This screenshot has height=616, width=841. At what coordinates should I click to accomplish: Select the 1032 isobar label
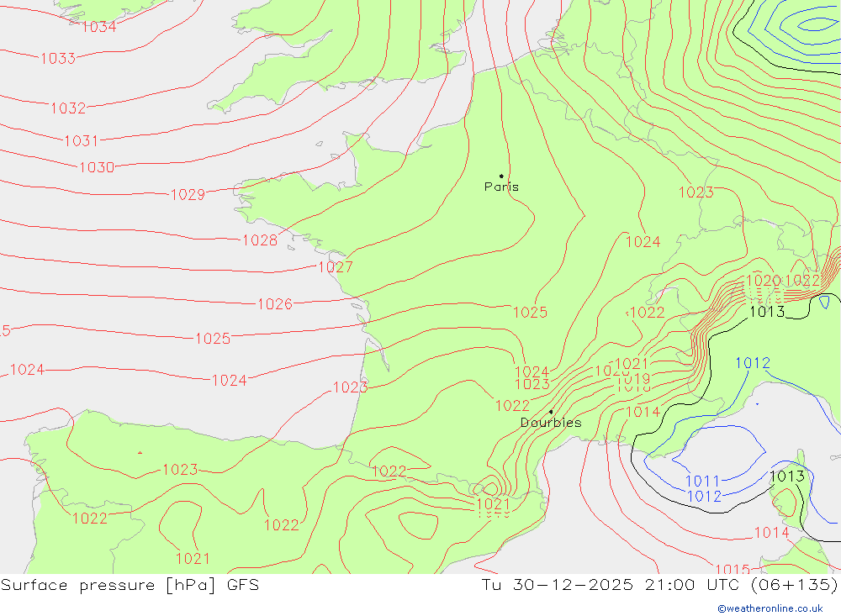[x=68, y=108]
